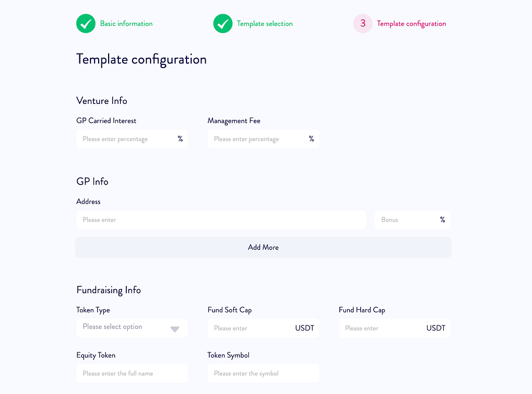The width and height of the screenshot is (532, 394).
Task: Click the percent symbol in GP Carried Interest
Action: pos(180,139)
